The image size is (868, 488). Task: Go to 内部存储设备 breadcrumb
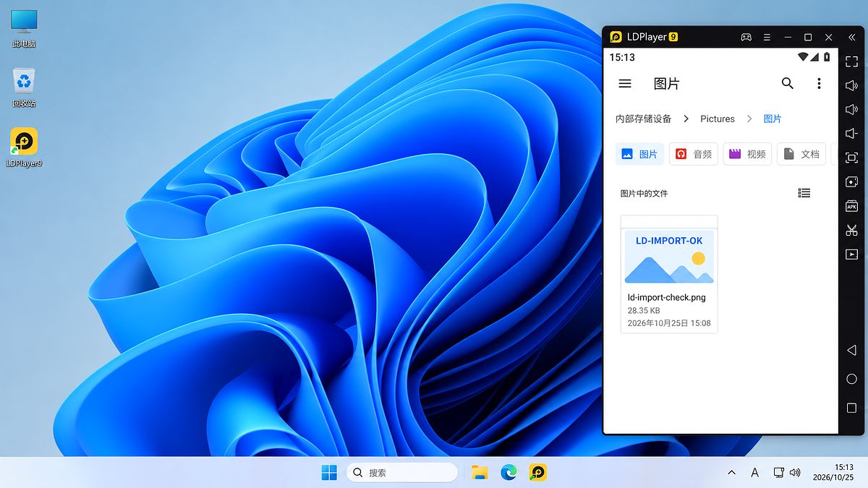[643, 119]
